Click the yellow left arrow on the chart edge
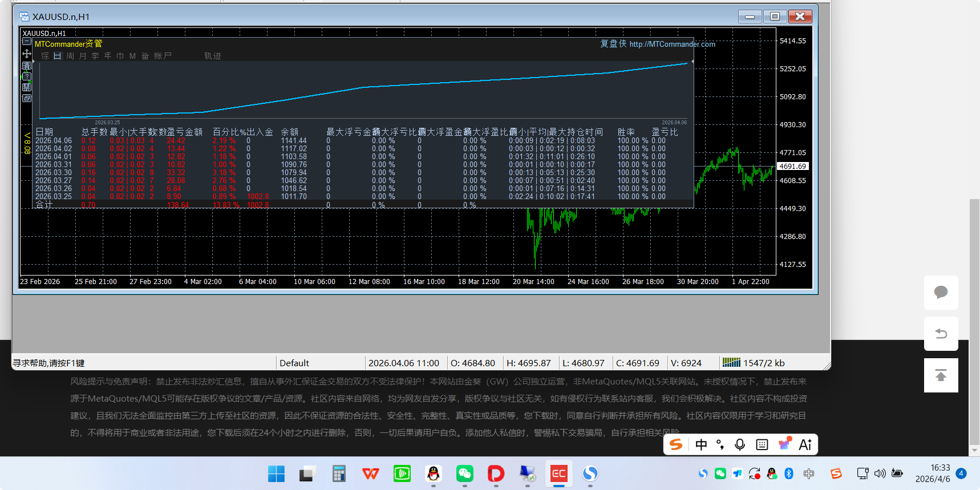Viewport: 980px width, 490px height. coord(27,136)
